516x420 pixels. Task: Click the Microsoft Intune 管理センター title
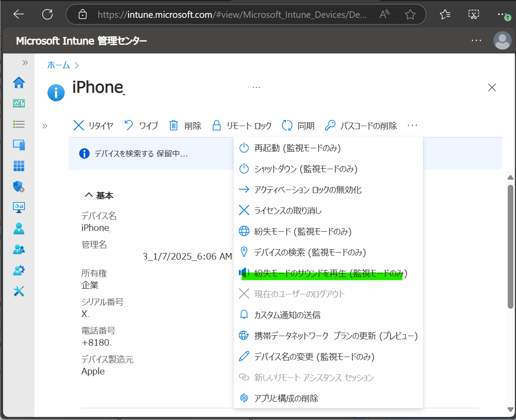point(81,41)
